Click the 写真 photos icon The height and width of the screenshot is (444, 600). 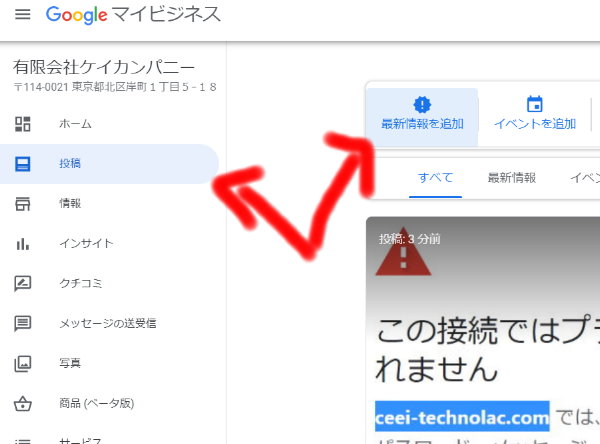click(23, 364)
